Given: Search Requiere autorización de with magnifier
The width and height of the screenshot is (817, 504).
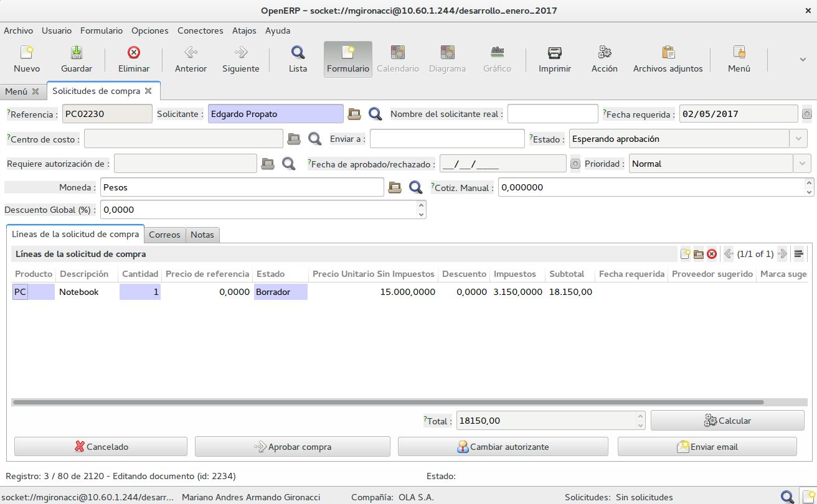Looking at the screenshot, I should click(289, 164).
